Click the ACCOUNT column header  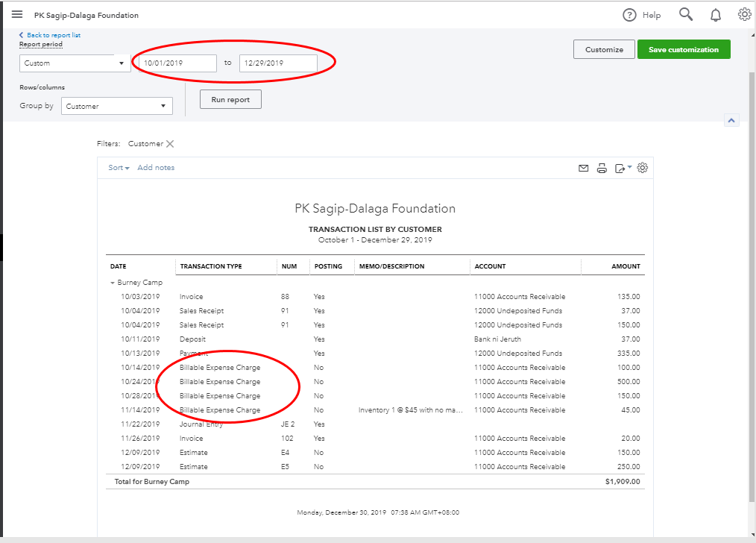point(491,266)
